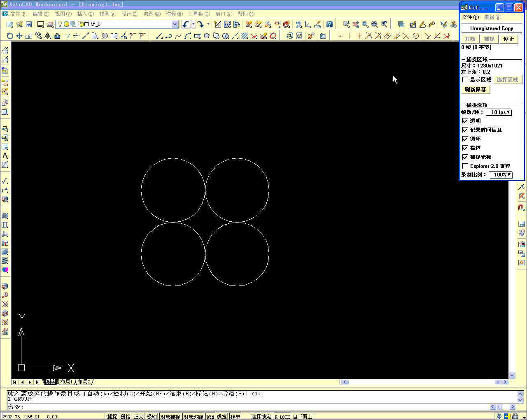The height and width of the screenshot is (420, 527).
Task: Click the Open file icon in AutoCAD toolbar
Action: coord(19,24)
